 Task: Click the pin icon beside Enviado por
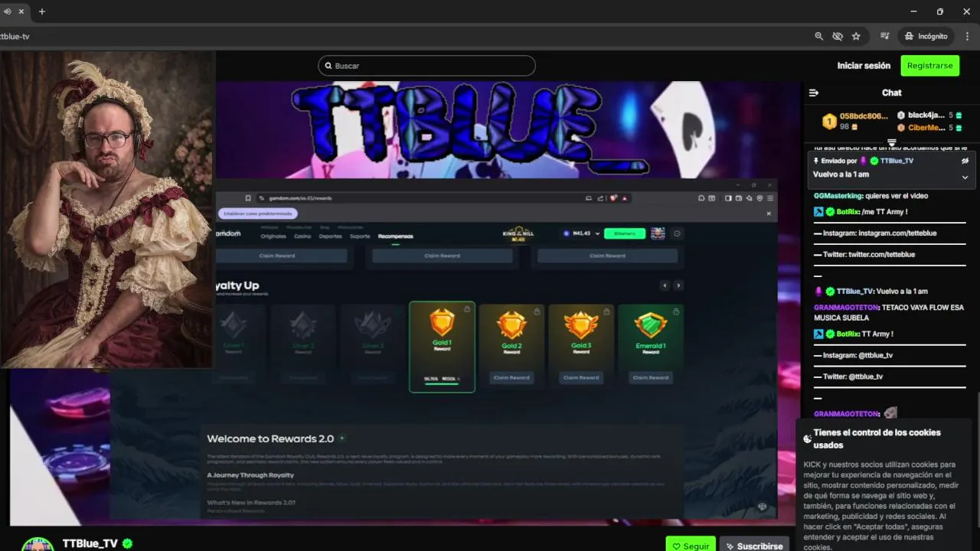coord(816,161)
